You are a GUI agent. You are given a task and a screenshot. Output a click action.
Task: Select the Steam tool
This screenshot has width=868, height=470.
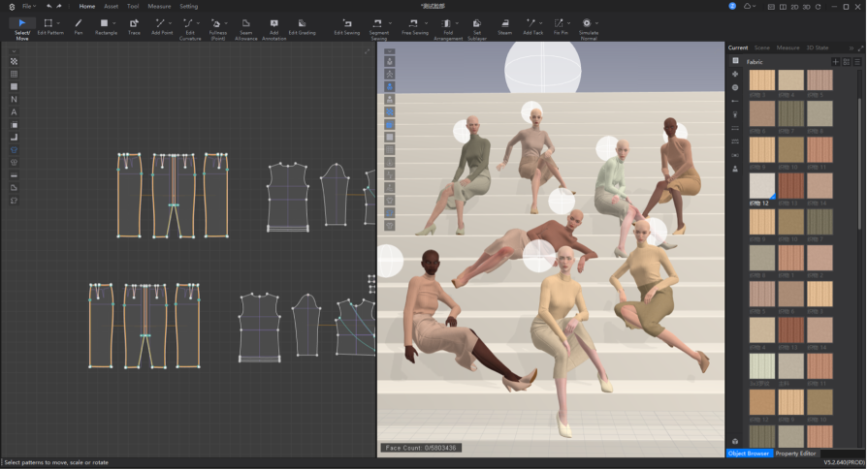(x=504, y=25)
